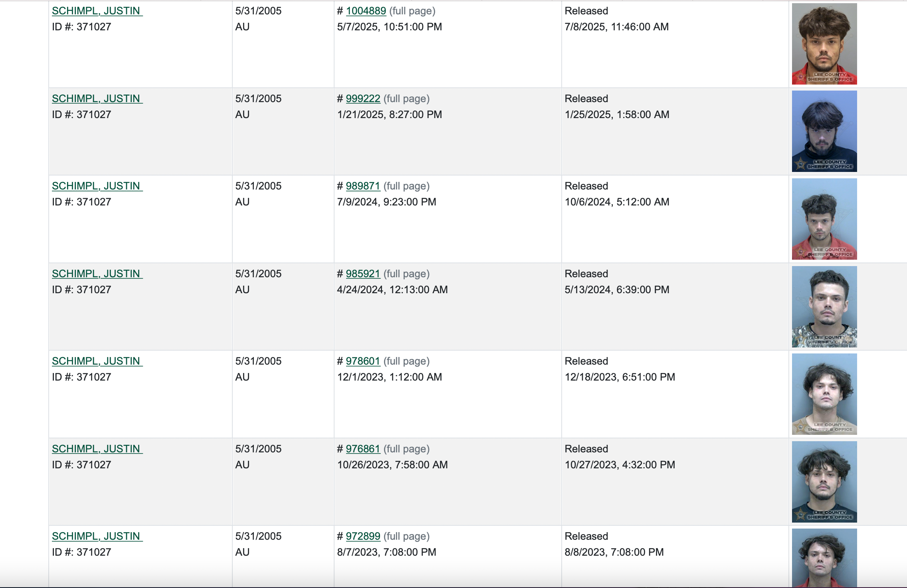Open SCHIMPL, JUSTIN link in booking 1004889 row
This screenshot has height=588, width=907.
97,11
